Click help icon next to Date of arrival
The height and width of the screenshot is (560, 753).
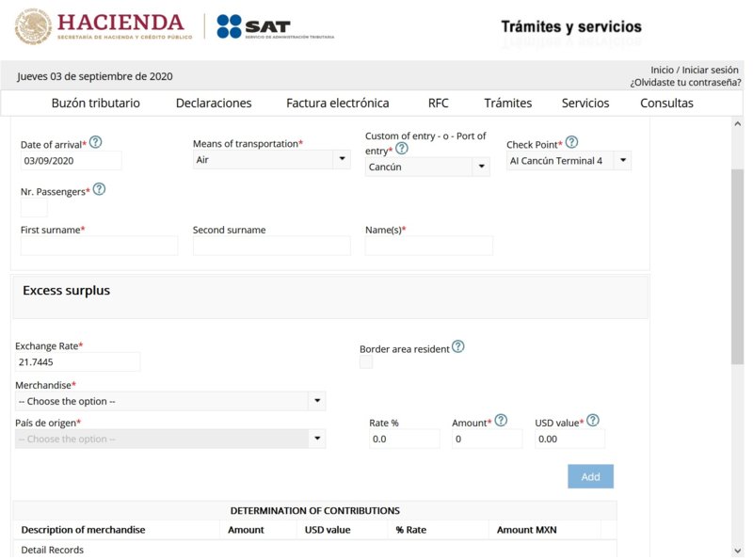click(x=95, y=143)
